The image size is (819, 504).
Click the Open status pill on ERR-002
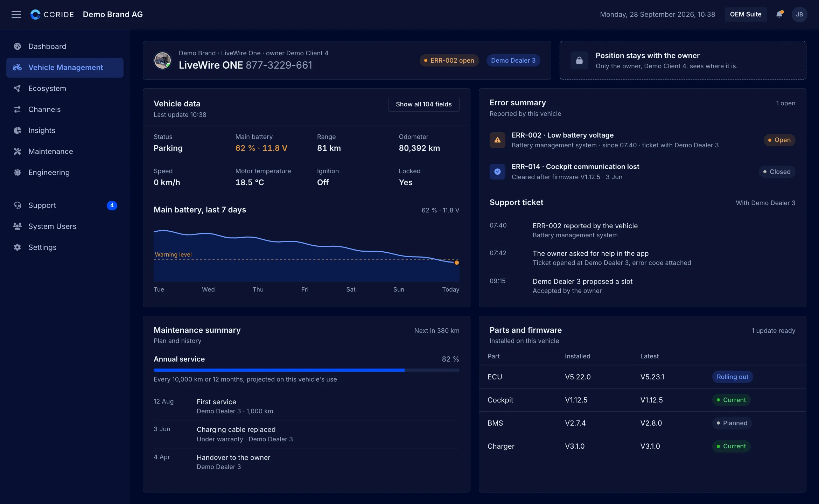point(779,140)
